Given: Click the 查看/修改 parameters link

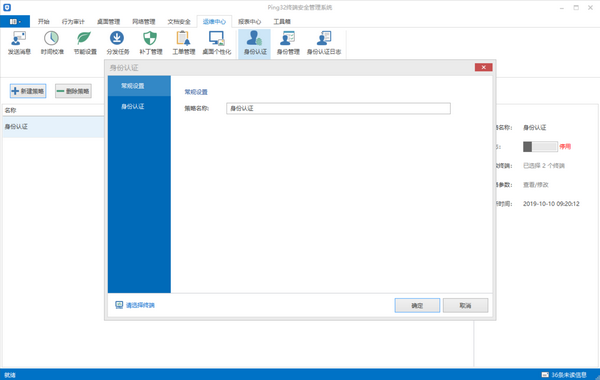Looking at the screenshot, I should tap(536, 185).
